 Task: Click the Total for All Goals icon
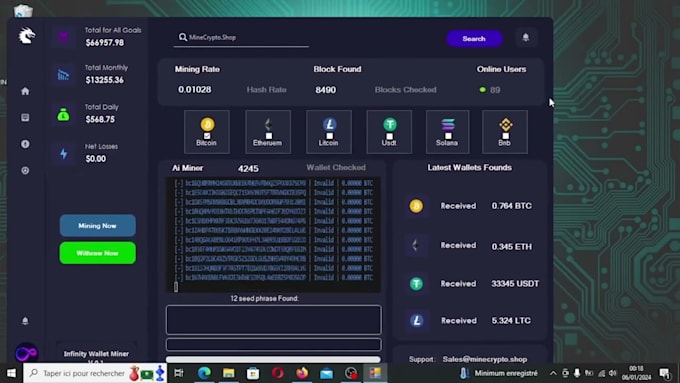pyautogui.click(x=63, y=37)
